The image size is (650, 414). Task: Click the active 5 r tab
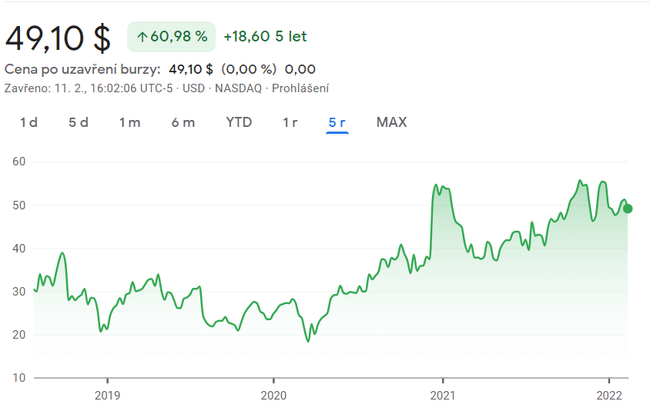pyautogui.click(x=337, y=123)
